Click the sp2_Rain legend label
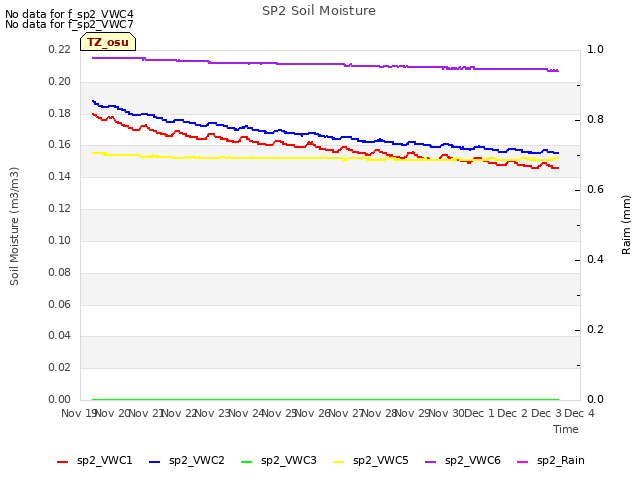This screenshot has width=640, height=480. [561, 460]
